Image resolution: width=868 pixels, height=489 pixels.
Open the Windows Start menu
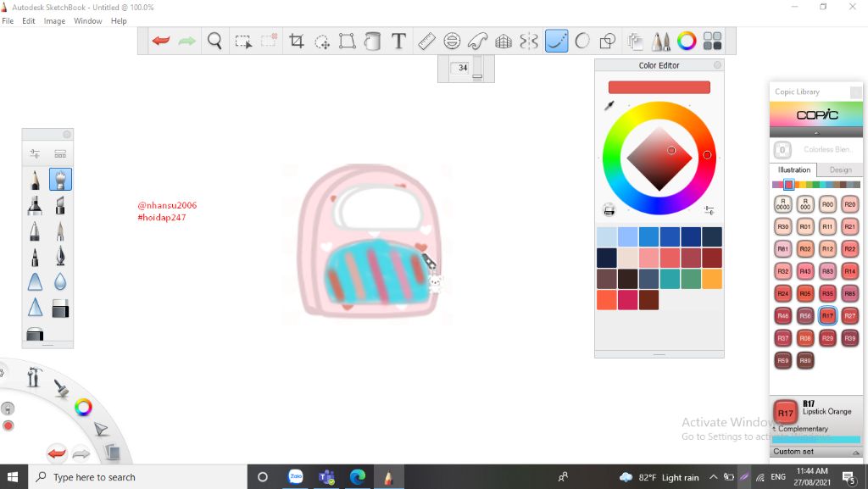click(x=12, y=477)
